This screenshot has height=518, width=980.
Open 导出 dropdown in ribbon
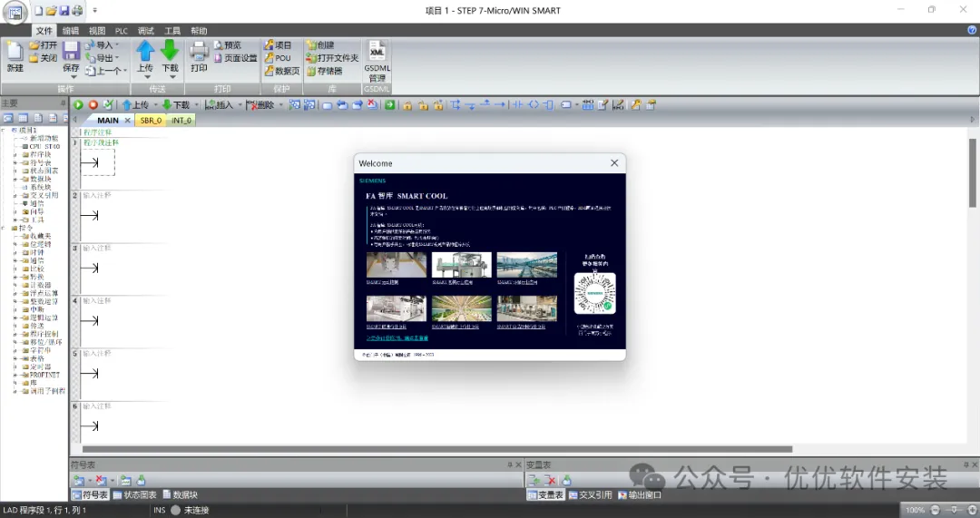coord(117,58)
